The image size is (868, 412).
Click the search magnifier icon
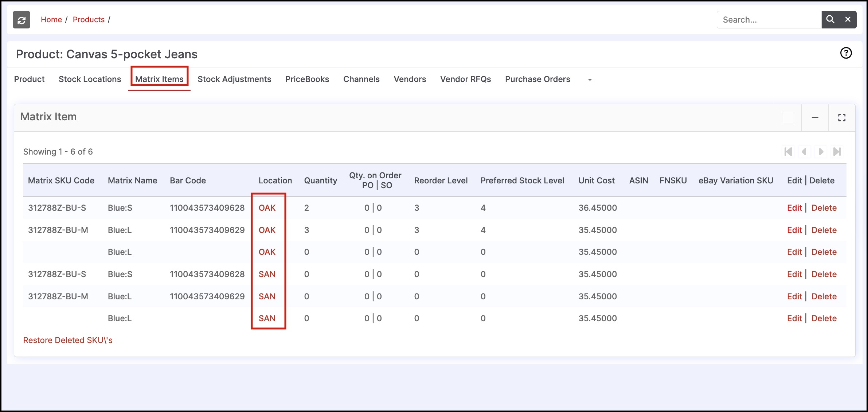pyautogui.click(x=830, y=19)
